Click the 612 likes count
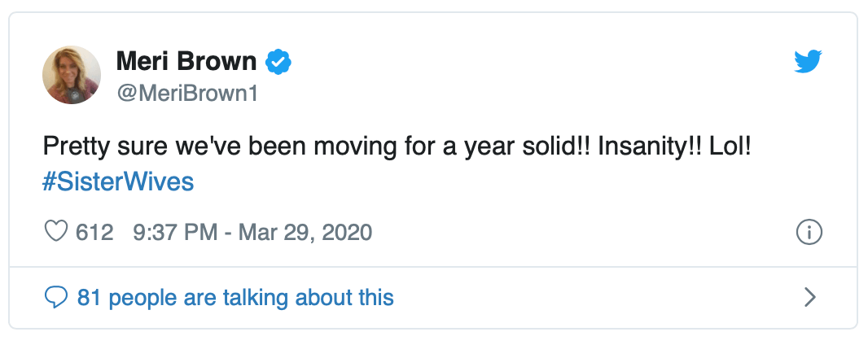This screenshot has height=345, width=868. click(94, 233)
